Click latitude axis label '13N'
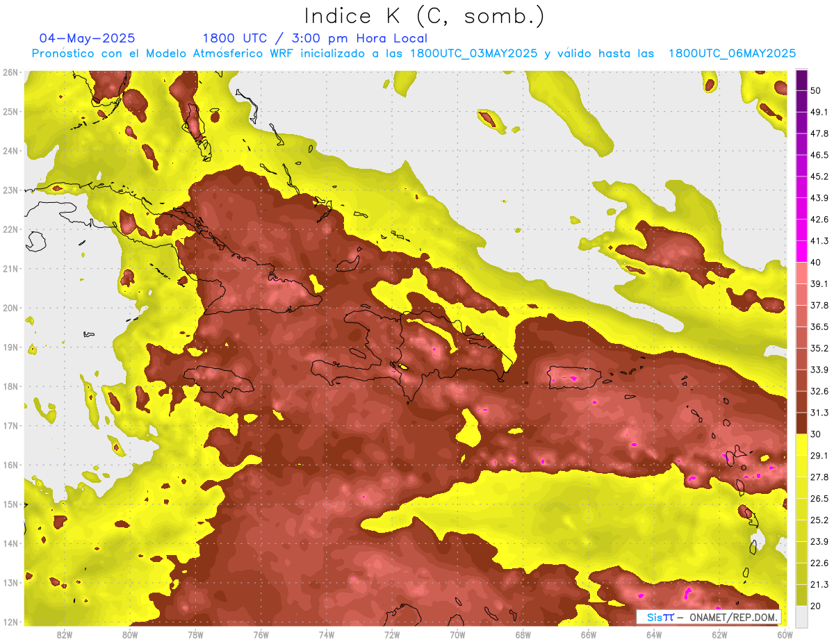834x644 pixels. pyautogui.click(x=10, y=582)
